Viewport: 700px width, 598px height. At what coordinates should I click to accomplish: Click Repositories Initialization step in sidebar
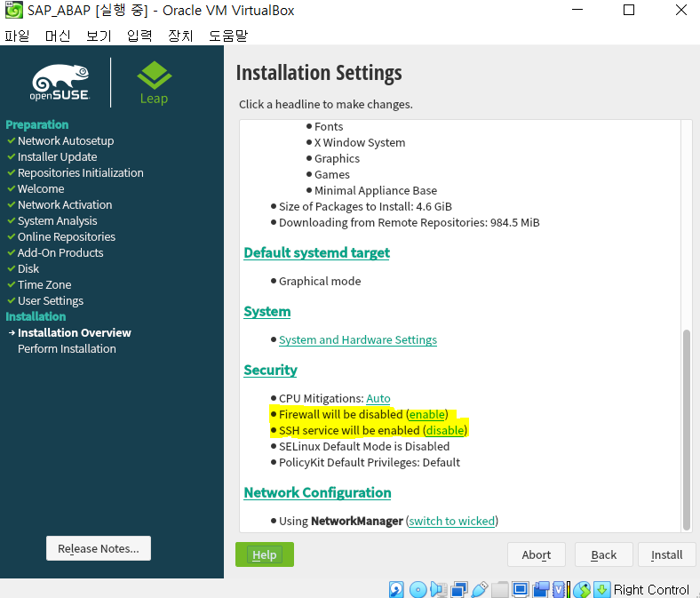point(80,173)
